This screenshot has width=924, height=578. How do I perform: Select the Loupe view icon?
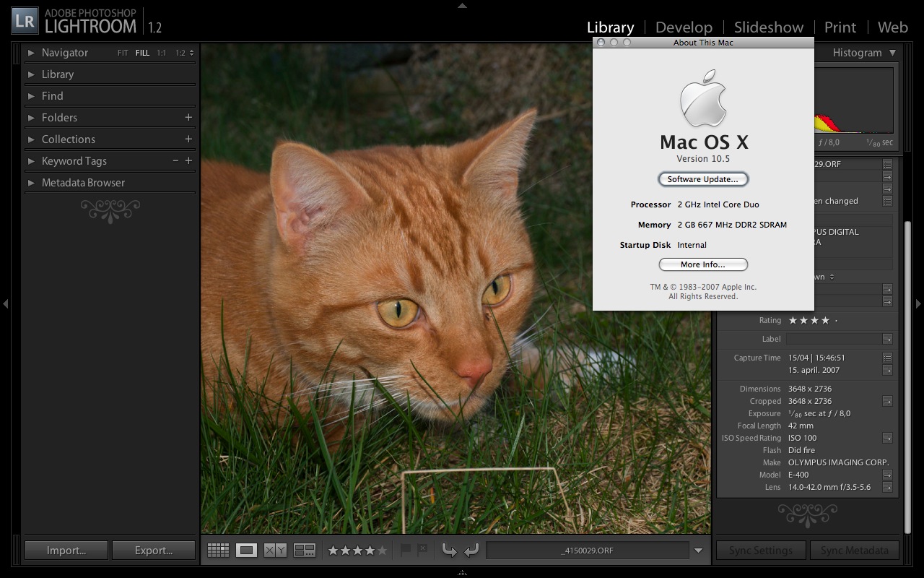click(x=247, y=551)
